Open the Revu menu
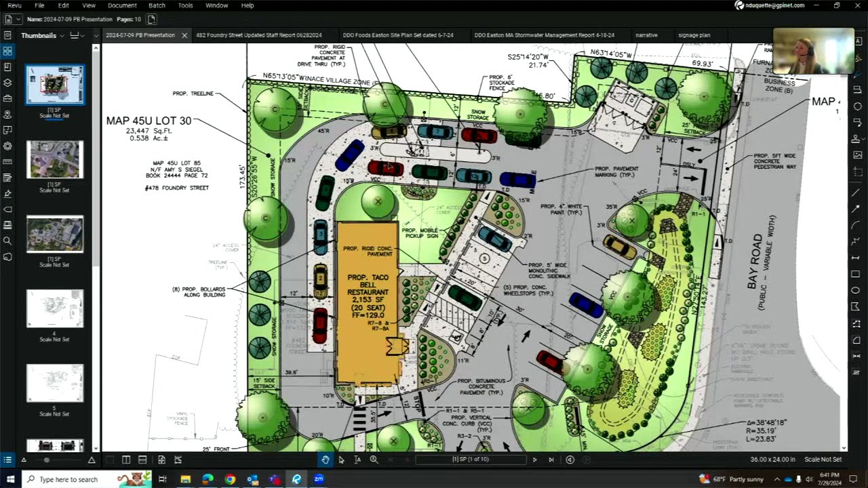Screen dimensions: 868x488 (x=14, y=5)
